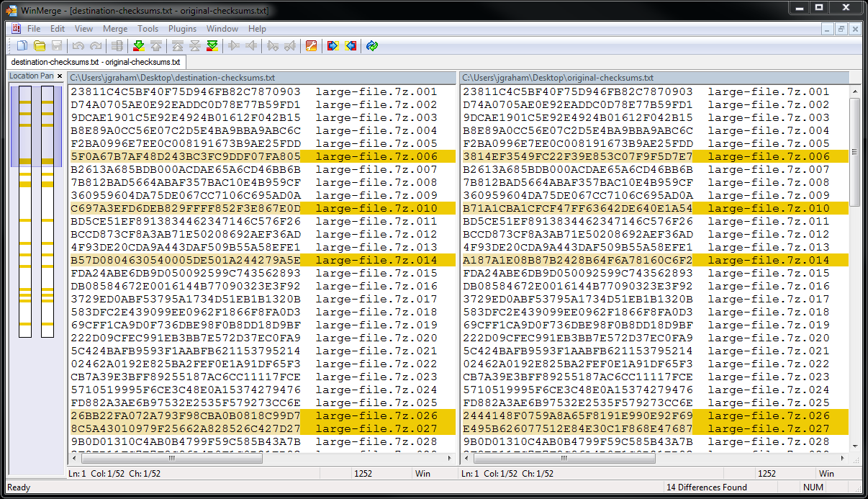Click the "Ready" status text
The width and height of the screenshot is (868, 499).
point(19,487)
